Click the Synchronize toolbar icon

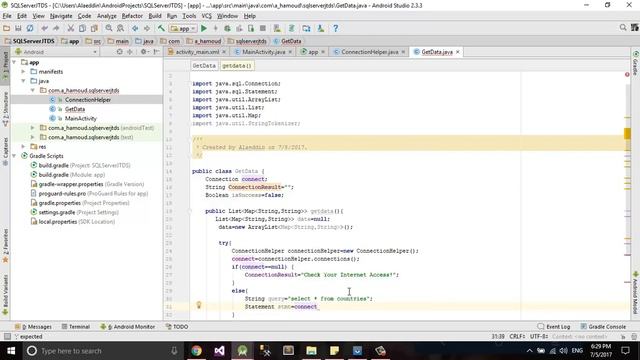point(30,28)
